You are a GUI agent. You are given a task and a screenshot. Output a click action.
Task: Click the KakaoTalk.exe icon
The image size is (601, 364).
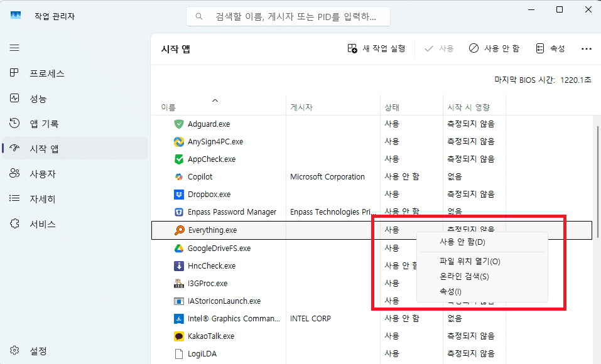coord(178,336)
